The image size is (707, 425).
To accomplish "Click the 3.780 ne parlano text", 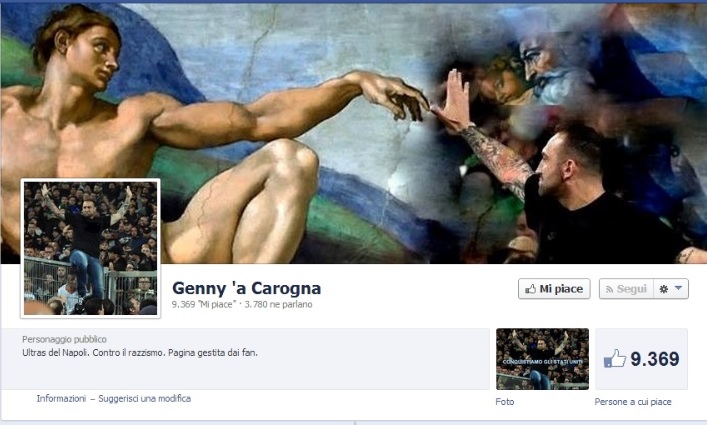I will 278,305.
